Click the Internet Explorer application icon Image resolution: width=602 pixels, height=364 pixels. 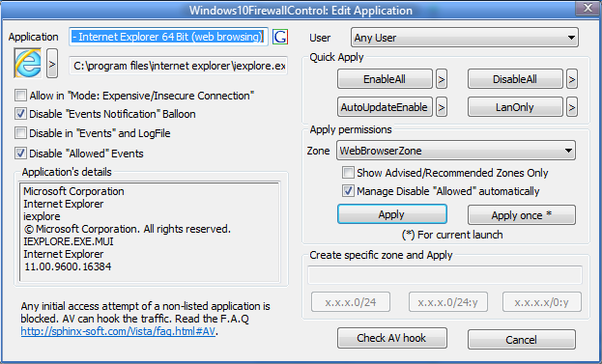(28, 63)
